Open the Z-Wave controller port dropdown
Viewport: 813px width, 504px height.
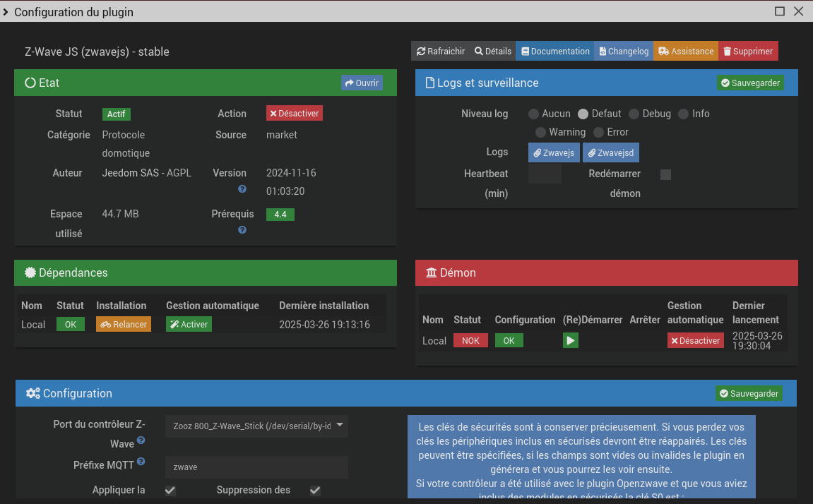pyautogui.click(x=256, y=426)
